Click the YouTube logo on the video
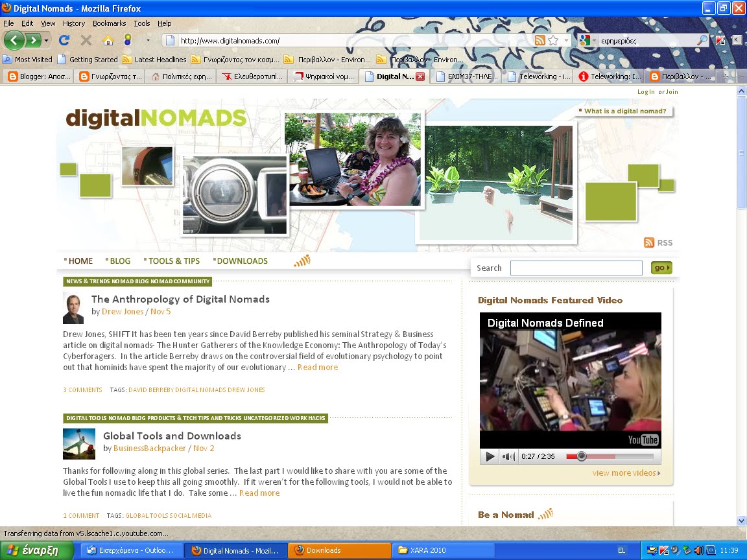747x560 pixels. 643,439
